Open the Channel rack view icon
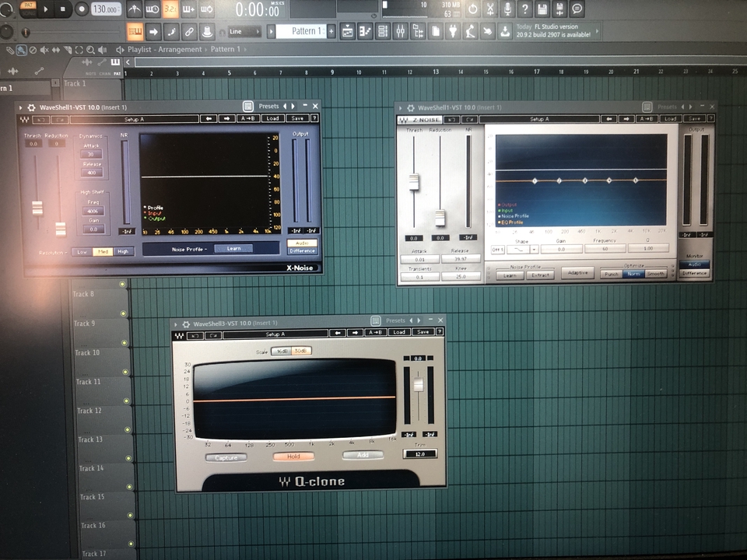Viewport: 747px width, 560px height. (383, 32)
